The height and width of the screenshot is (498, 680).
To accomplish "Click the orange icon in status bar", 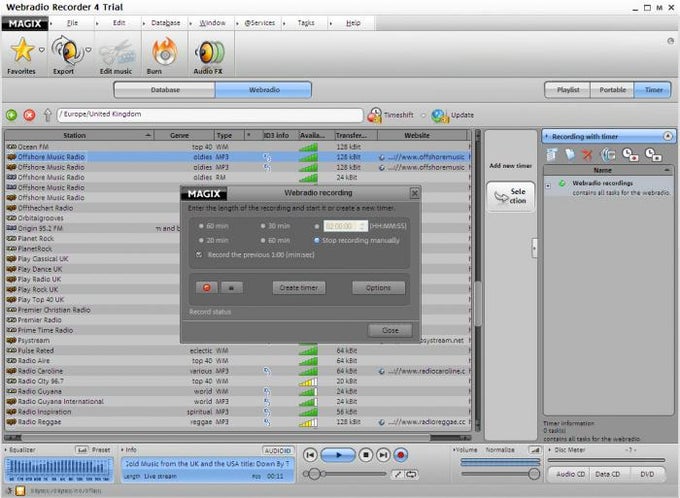I will pos(20,491).
